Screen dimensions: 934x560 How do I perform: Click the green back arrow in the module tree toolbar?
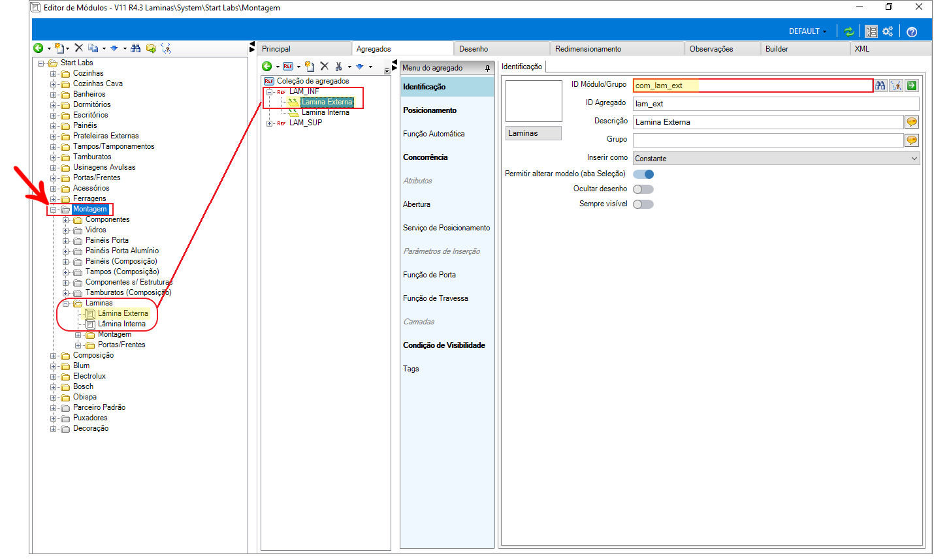click(x=39, y=48)
